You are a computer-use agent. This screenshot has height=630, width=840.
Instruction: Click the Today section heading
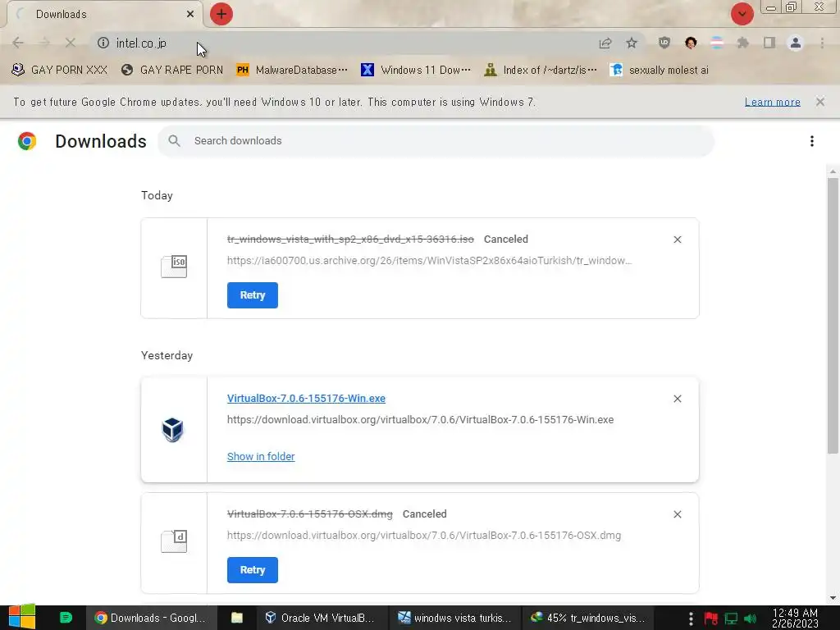point(157,195)
